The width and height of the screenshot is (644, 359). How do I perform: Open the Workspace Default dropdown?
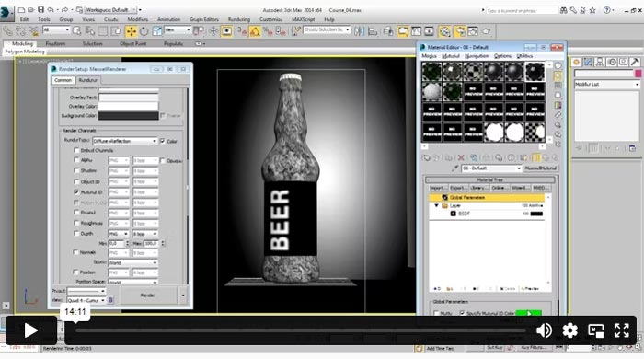tap(111, 9)
